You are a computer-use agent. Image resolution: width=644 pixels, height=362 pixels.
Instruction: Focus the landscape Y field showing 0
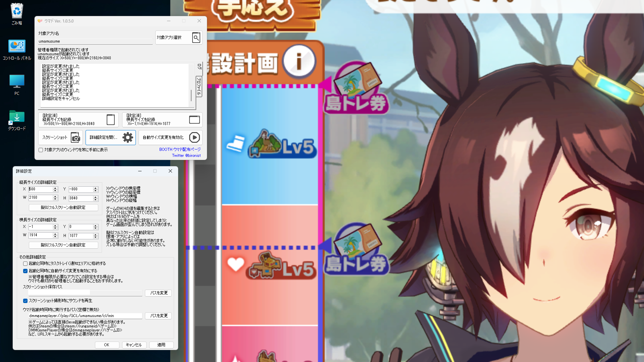tap(81, 227)
